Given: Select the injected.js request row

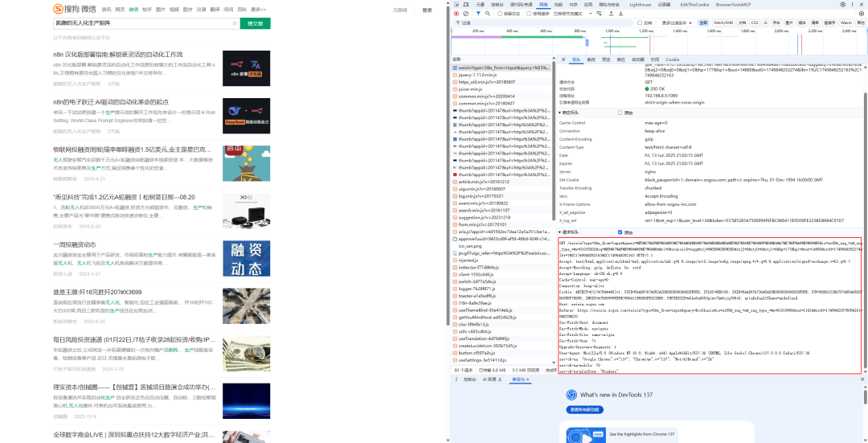Looking at the screenshot, I should click(502, 260).
